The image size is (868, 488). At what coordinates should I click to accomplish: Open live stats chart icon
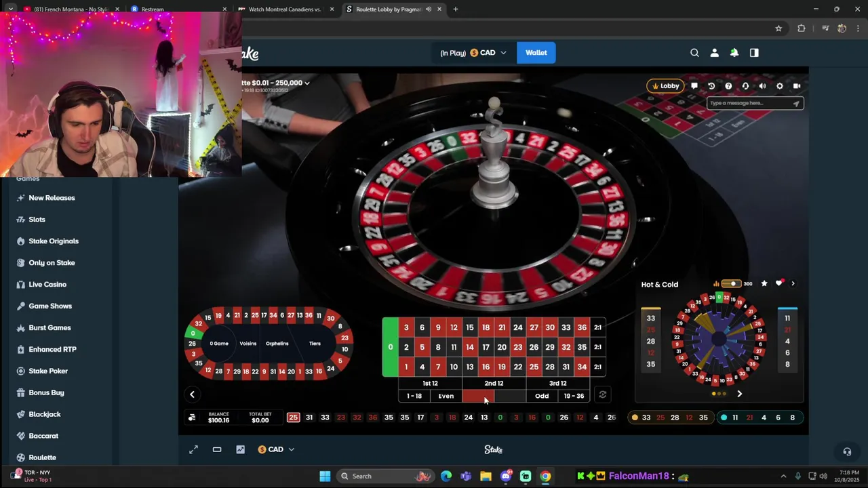(240, 449)
